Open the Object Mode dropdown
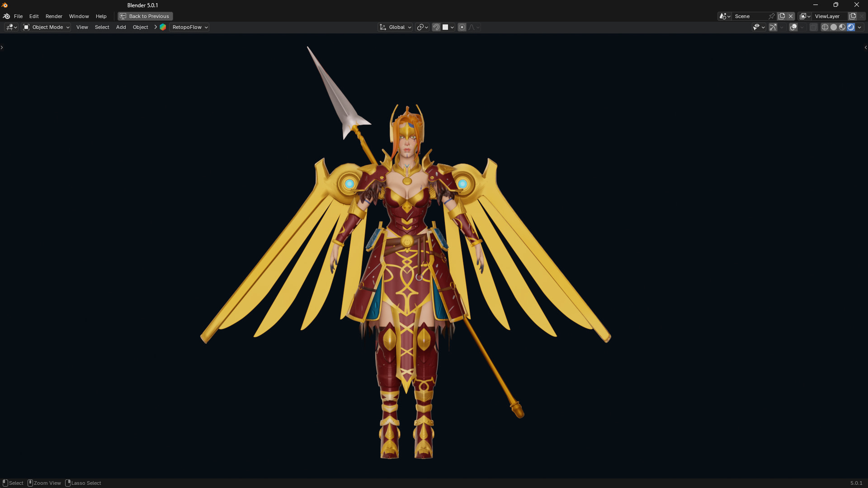This screenshot has height=488, width=868. [x=46, y=27]
